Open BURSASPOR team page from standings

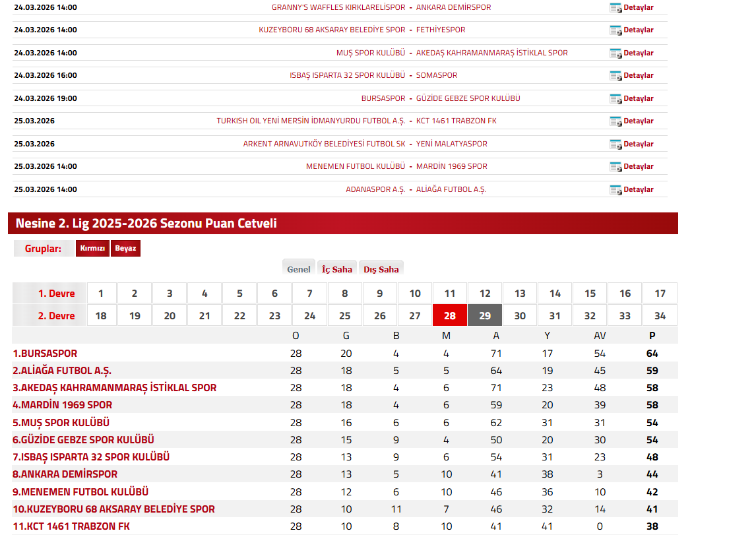[x=45, y=354]
